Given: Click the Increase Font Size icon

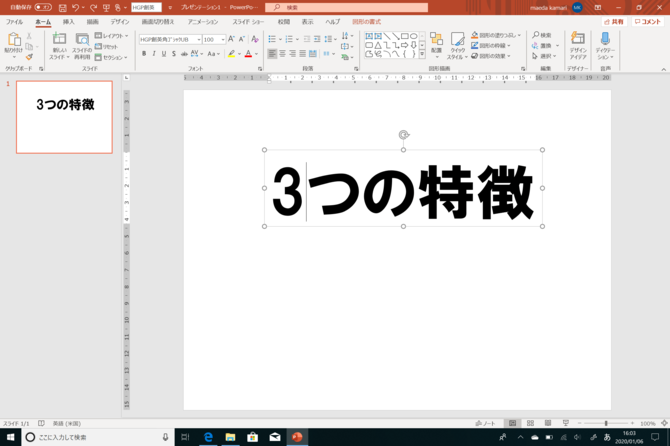Looking at the screenshot, I should point(231,39).
